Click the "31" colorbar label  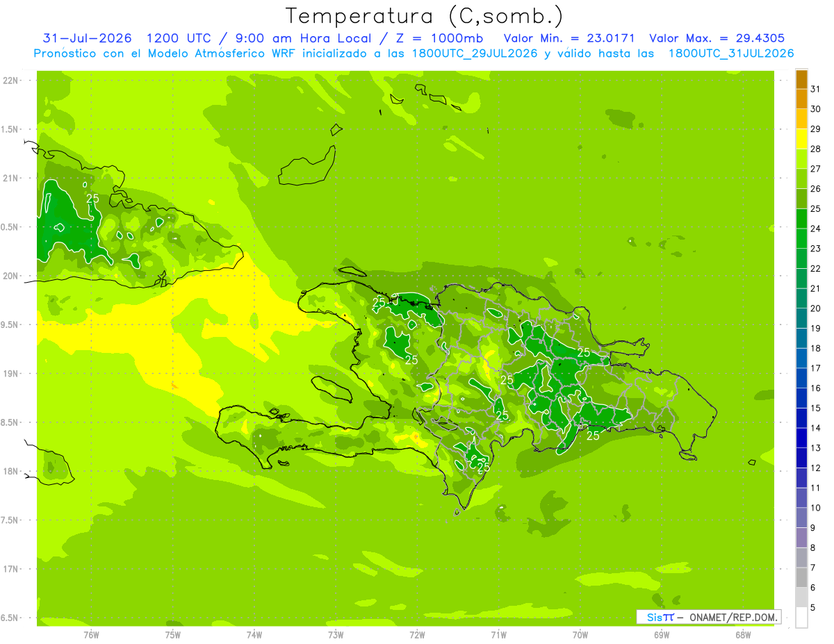pyautogui.click(x=816, y=89)
